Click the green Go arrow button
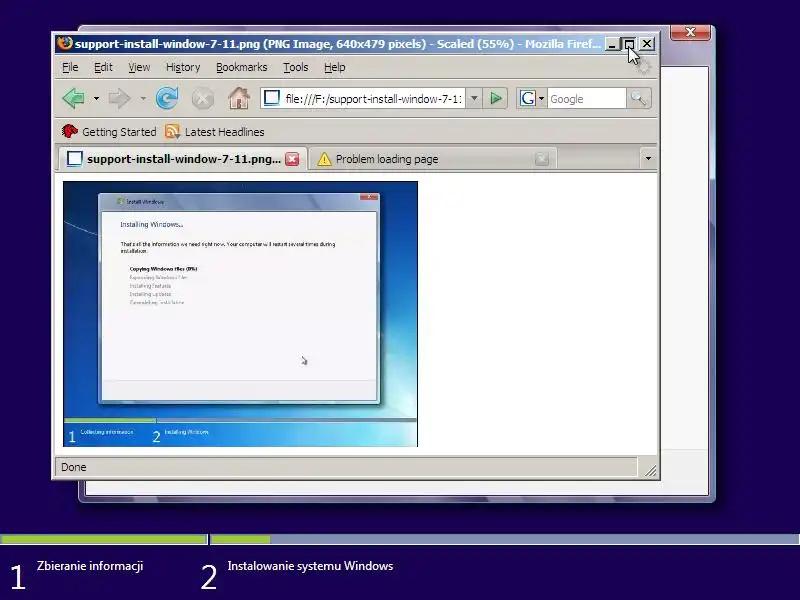The height and width of the screenshot is (600, 800). [x=495, y=98]
